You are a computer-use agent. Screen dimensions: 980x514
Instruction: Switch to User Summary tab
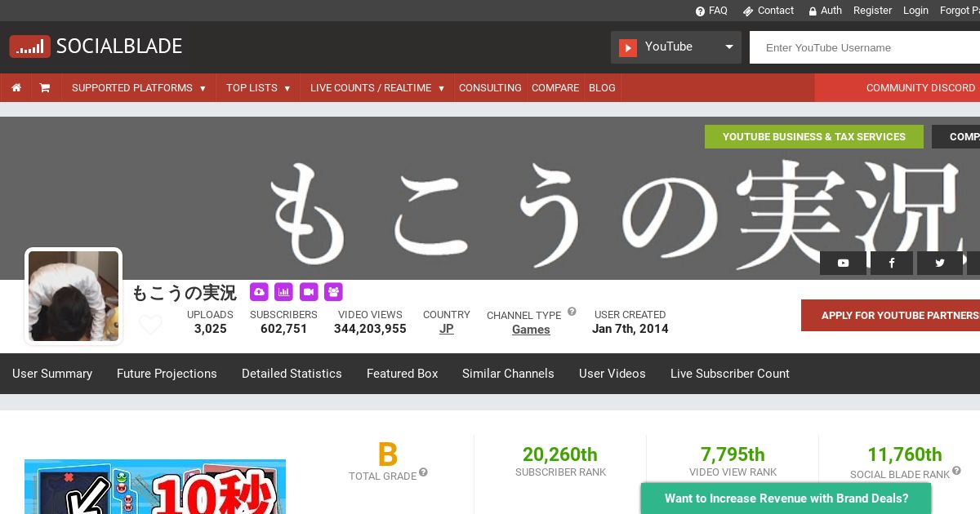point(52,374)
